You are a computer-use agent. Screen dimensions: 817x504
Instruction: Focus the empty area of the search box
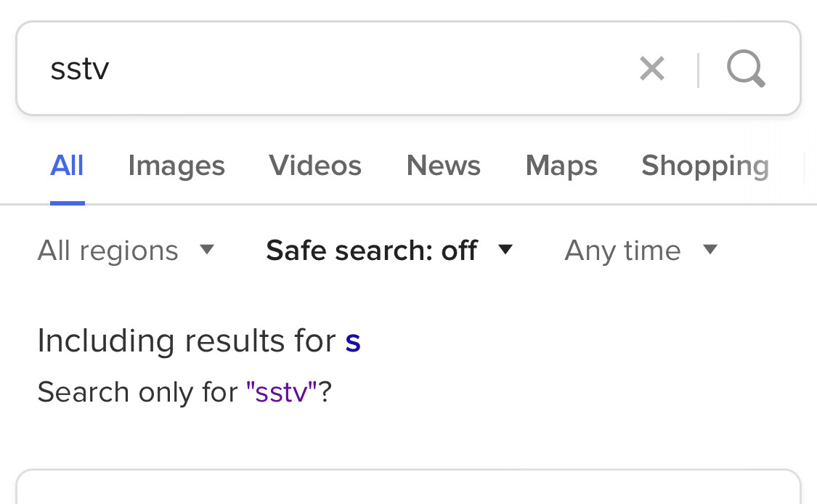(365, 68)
